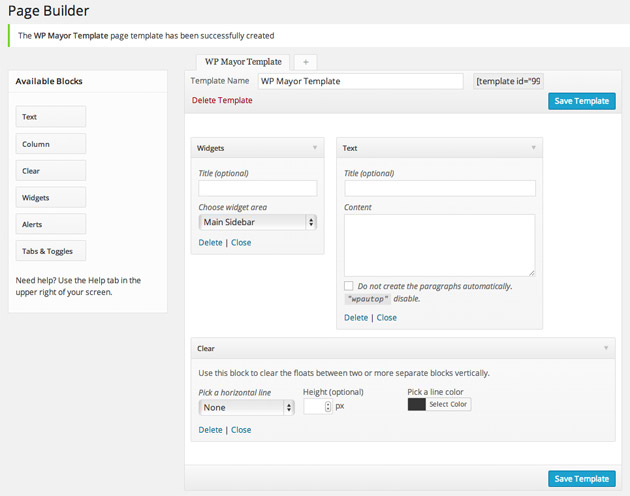The image size is (630, 496).
Task: Focus the Template Name field
Action: pos(360,81)
